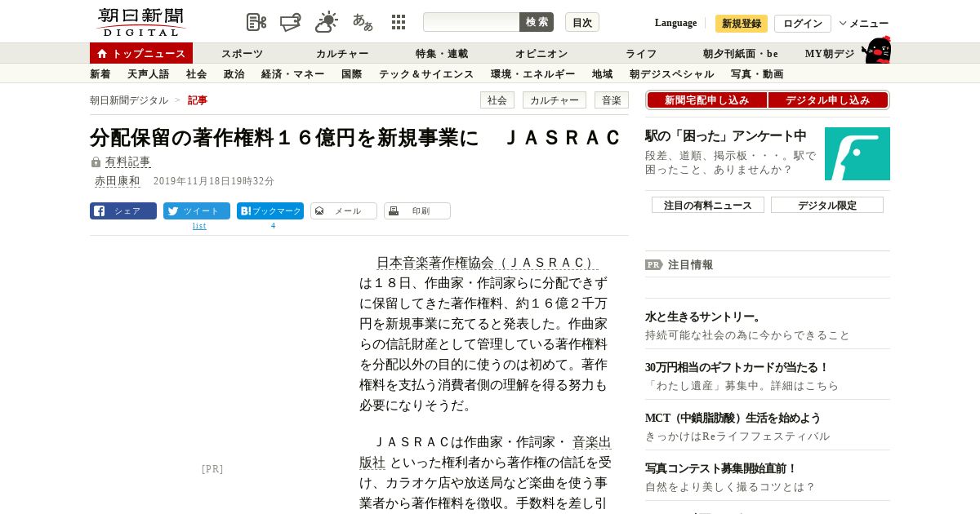Image resolution: width=980 pixels, height=514 pixels.
Task: Tweet the article with ツイート button
Action: [197, 210]
